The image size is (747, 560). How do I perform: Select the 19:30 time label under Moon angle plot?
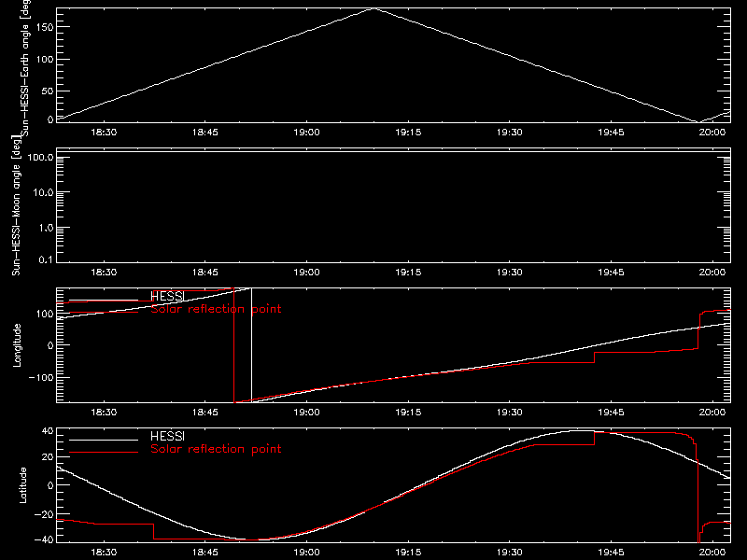(x=510, y=272)
